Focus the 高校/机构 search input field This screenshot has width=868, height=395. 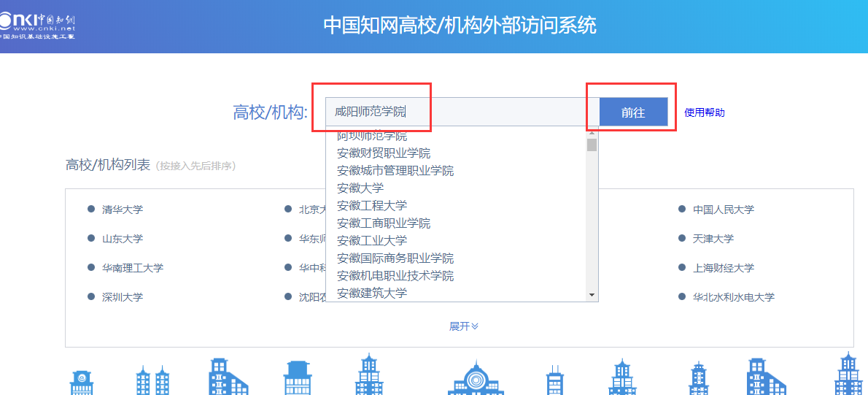point(462,112)
